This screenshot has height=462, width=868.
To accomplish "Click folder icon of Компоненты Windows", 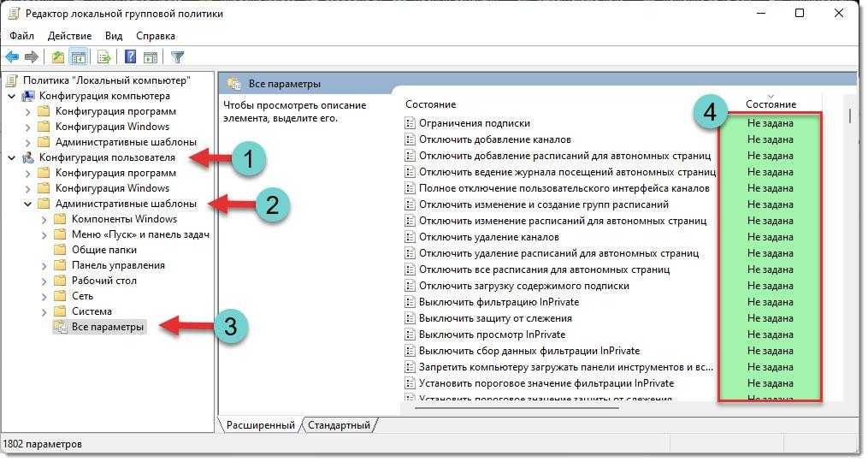I will pos(61,219).
